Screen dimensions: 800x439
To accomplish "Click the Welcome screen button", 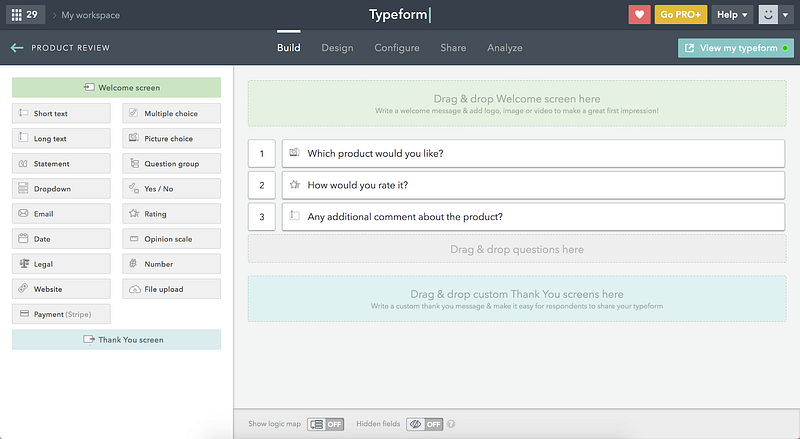I will click(x=116, y=87).
